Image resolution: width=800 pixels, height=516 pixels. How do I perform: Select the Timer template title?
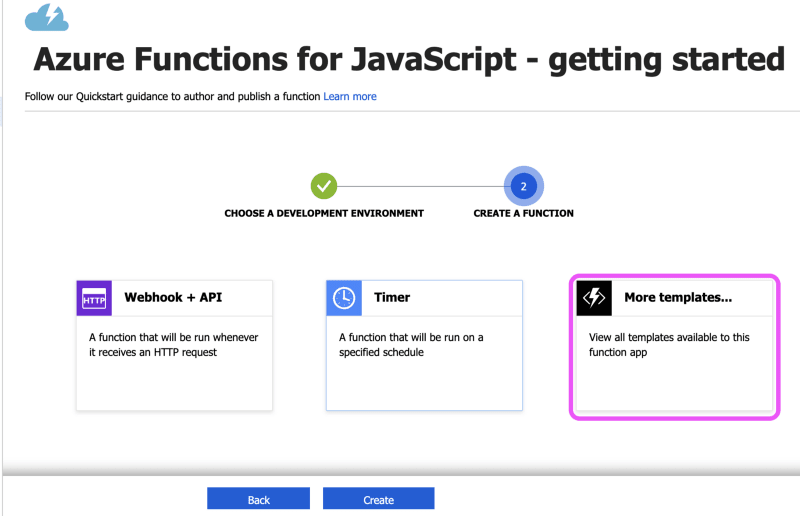coord(392,298)
